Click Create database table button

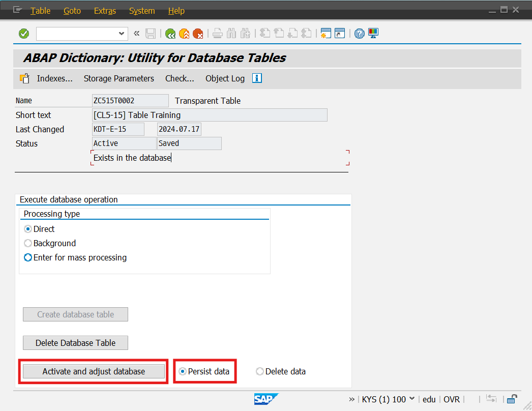point(75,314)
